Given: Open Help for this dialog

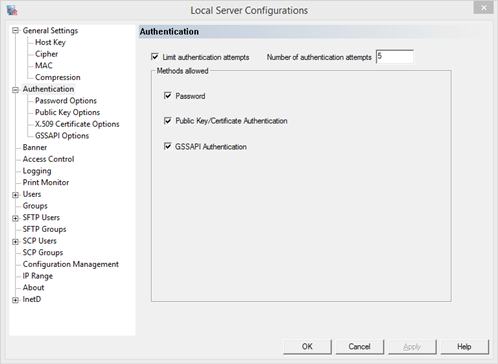Looking at the screenshot, I should coord(464,347).
